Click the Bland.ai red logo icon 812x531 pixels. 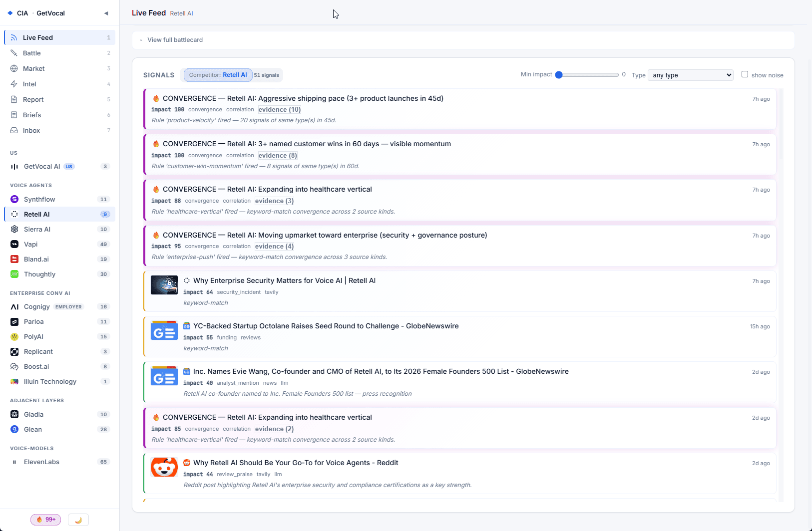(x=14, y=259)
